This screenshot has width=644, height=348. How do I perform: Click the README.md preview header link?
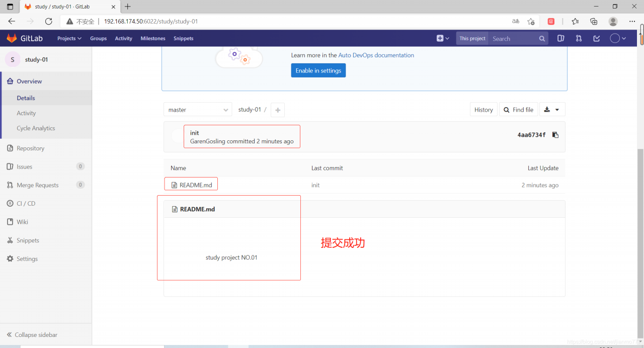197,209
